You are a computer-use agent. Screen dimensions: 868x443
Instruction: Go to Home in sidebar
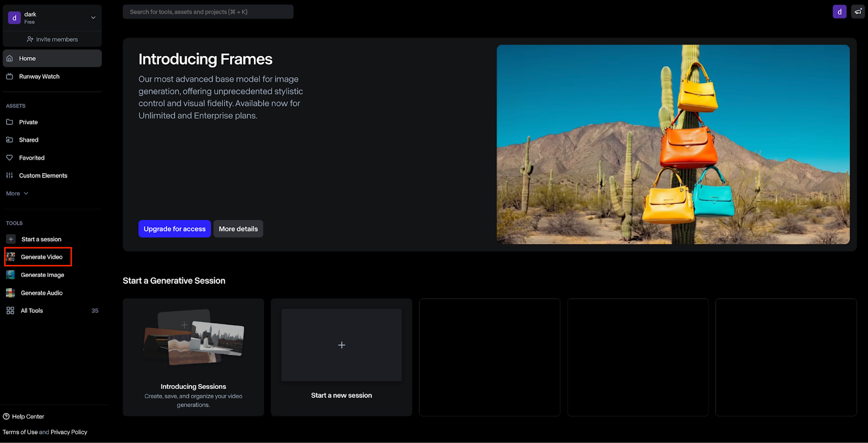[52, 59]
